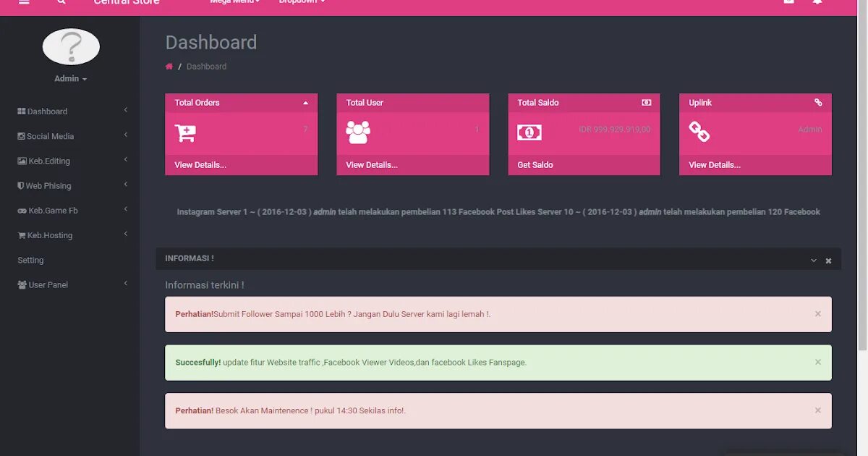Click the Informasi terkini ! heading
868x456 pixels.
coord(205,285)
